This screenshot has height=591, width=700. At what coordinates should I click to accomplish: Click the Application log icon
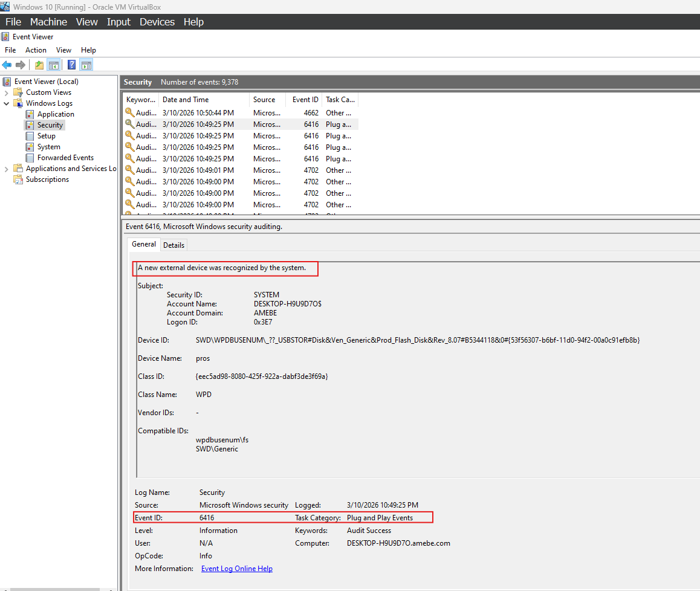pyautogui.click(x=30, y=114)
